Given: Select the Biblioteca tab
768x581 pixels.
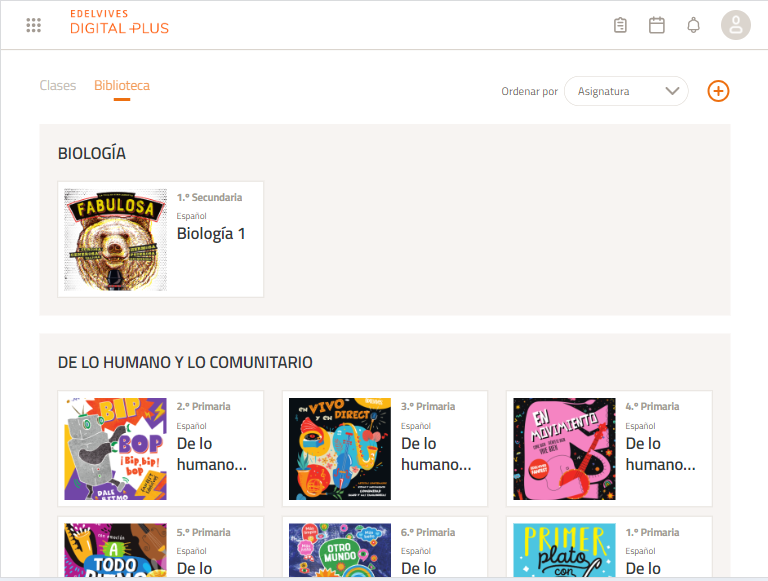Looking at the screenshot, I should 121,86.
